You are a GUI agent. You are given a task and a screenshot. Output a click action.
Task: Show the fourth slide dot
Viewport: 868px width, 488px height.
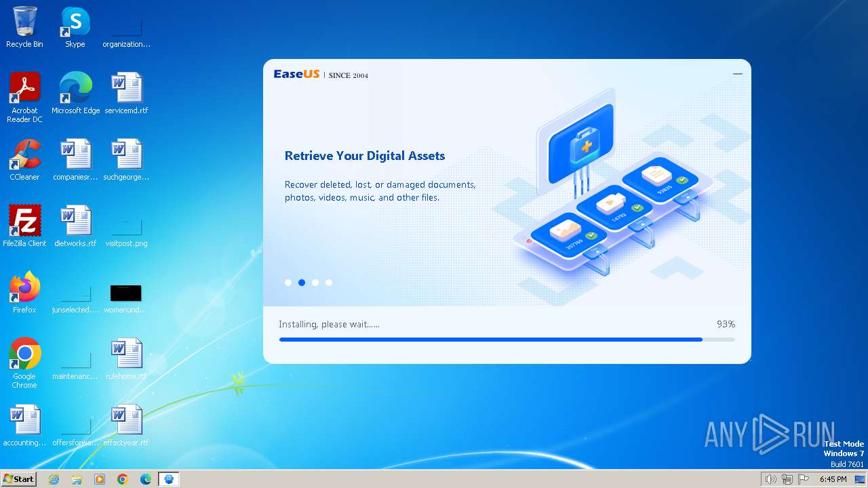[329, 283]
